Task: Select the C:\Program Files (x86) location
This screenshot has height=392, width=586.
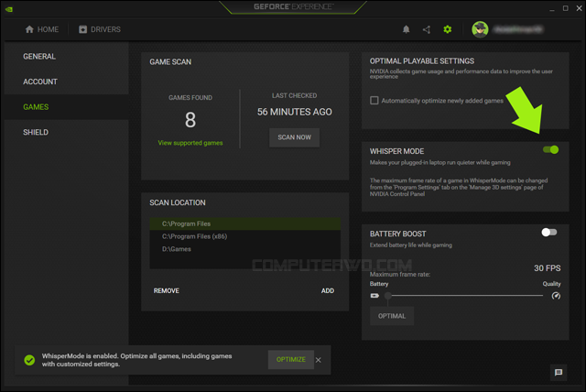Action: tap(244, 236)
